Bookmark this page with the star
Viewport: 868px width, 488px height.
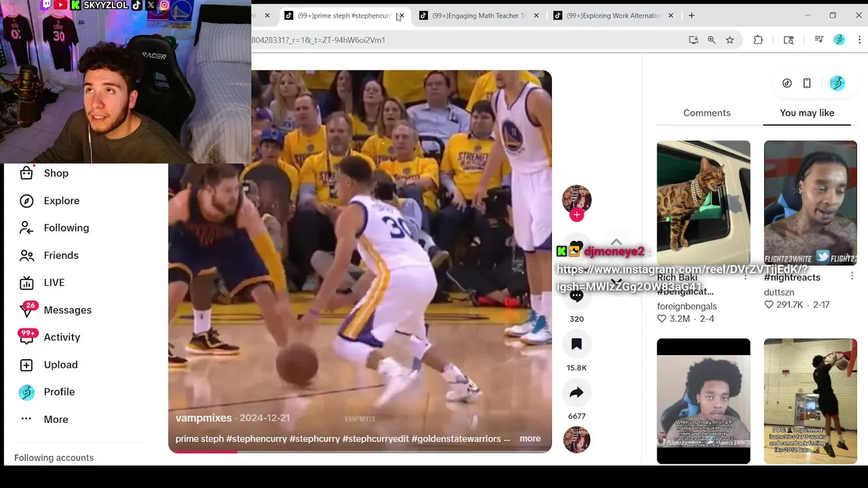[x=730, y=40]
